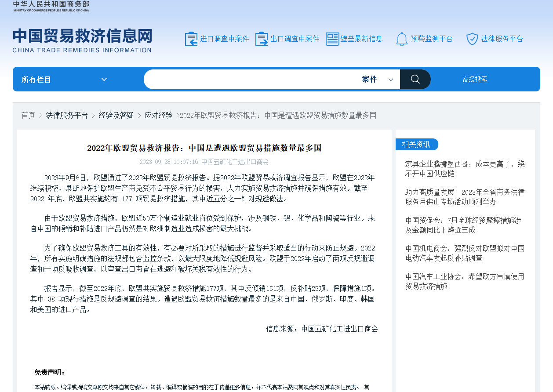
Task: Open 预警监测平台 link
Action: pos(432,39)
